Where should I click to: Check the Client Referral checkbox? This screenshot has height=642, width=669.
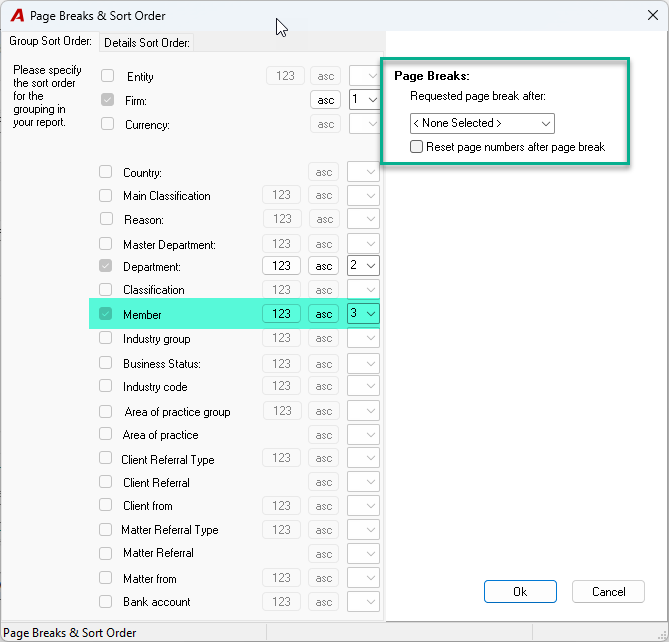[x=105, y=482]
